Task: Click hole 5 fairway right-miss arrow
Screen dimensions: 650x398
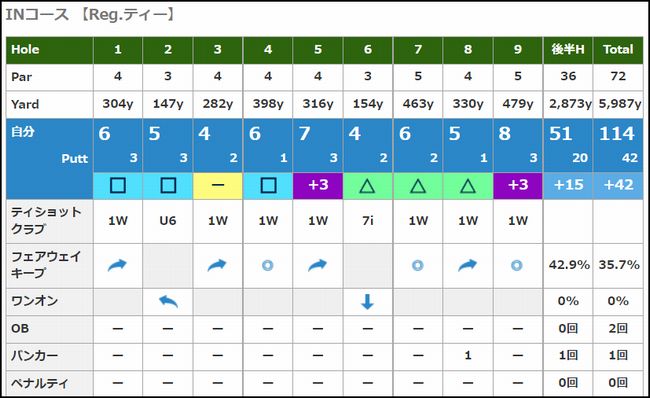Action: pos(318,265)
